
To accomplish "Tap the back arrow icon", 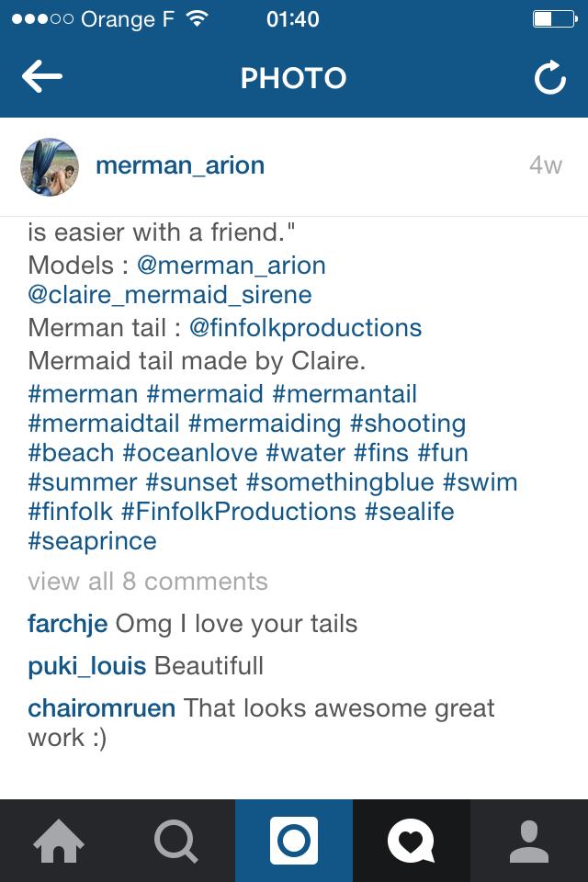I will tap(42, 78).
